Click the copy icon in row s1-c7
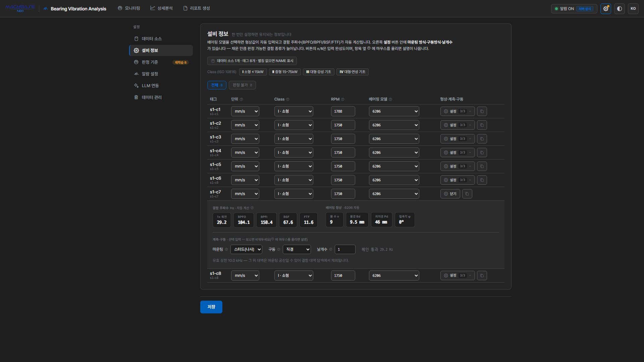This screenshot has width=644, height=362. coord(467,194)
